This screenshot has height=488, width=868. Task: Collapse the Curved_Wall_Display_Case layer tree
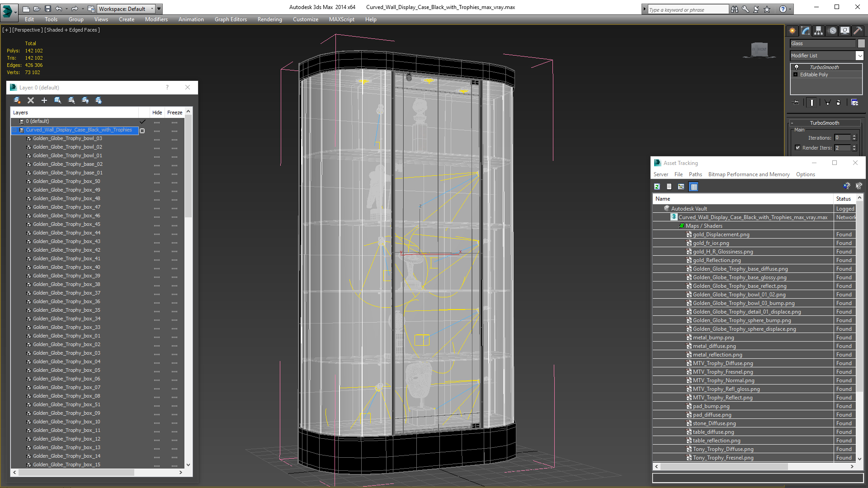click(14, 130)
